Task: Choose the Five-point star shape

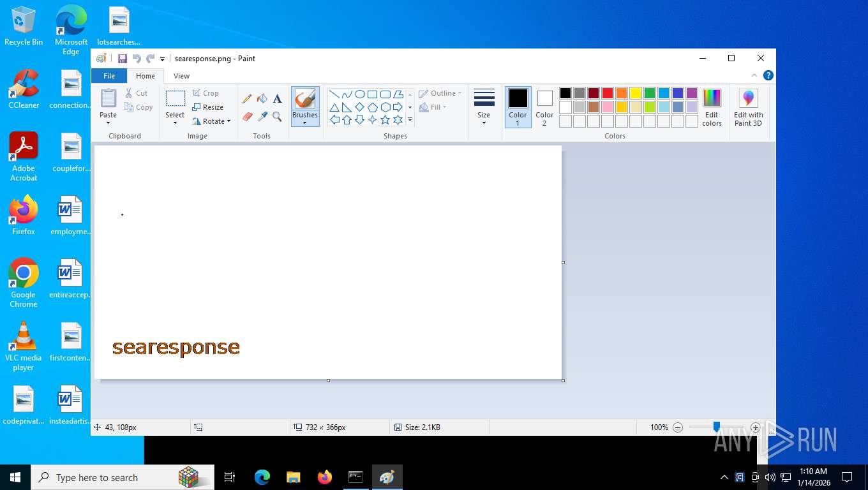Action: 385,120
